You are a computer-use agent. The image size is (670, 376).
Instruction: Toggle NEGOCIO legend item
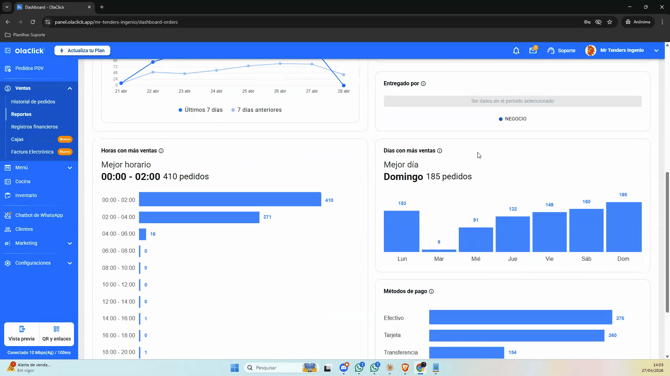pyautogui.click(x=513, y=119)
